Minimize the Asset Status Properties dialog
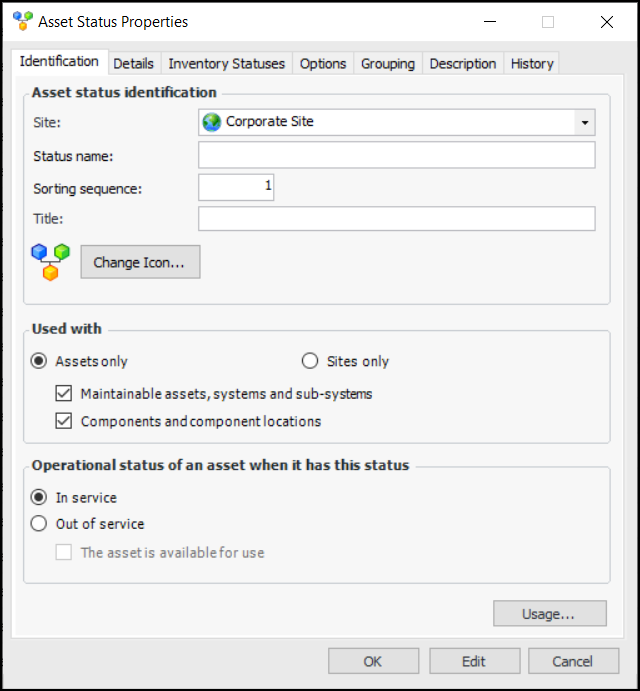Viewport: 640px width, 691px height. tap(488, 21)
